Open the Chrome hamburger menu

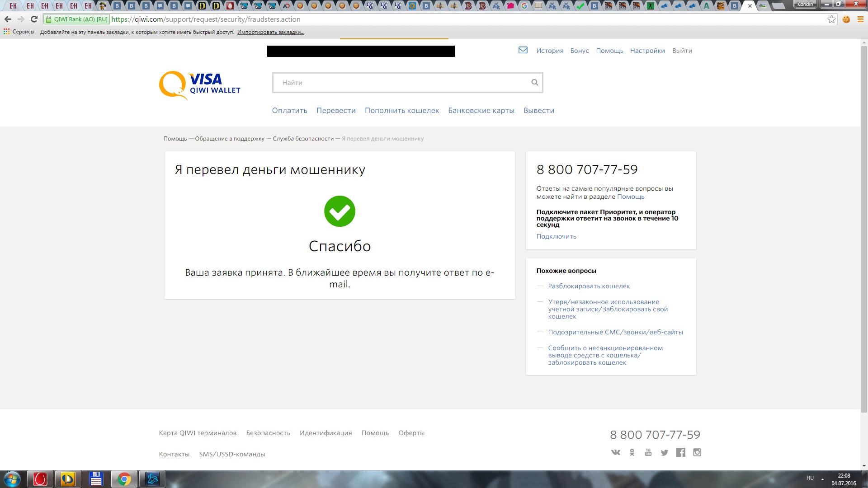[x=860, y=19]
